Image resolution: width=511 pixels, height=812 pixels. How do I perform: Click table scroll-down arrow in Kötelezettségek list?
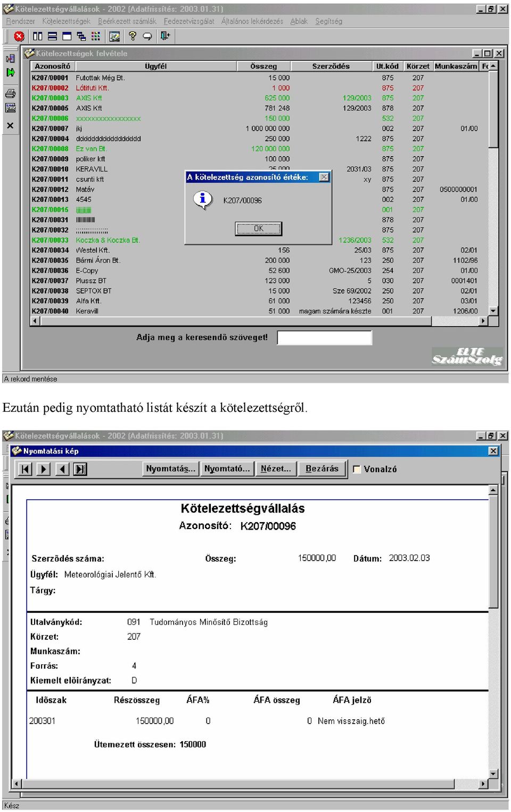point(493,311)
